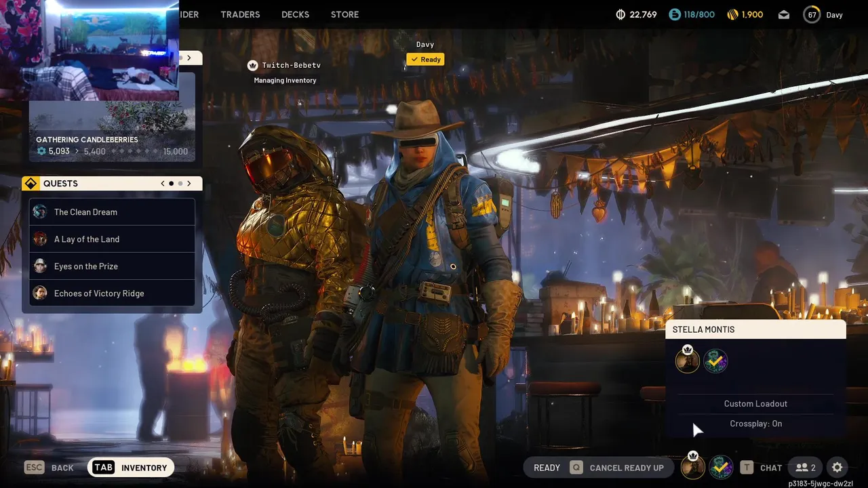Open the Echoes of Victory Ridge quest row
Viewport: 868px width, 488px height.
click(x=113, y=293)
